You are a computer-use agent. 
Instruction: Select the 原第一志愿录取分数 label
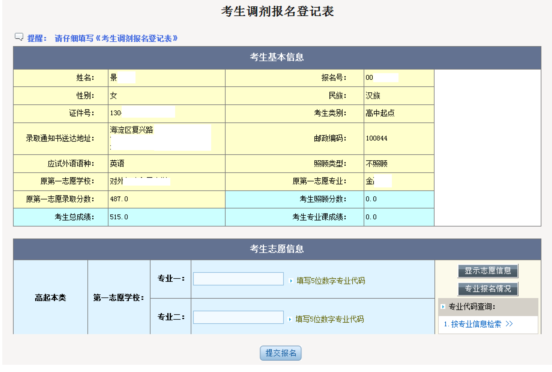(x=60, y=199)
